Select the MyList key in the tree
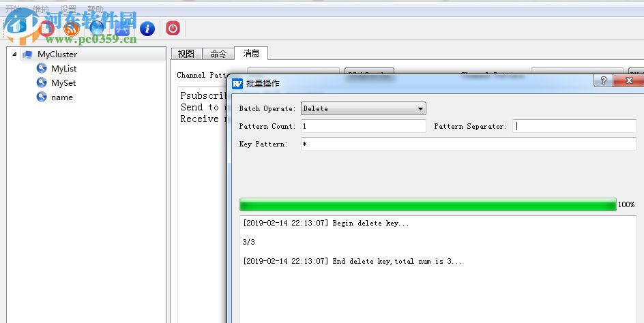The width and height of the screenshot is (644, 323). pyautogui.click(x=63, y=69)
